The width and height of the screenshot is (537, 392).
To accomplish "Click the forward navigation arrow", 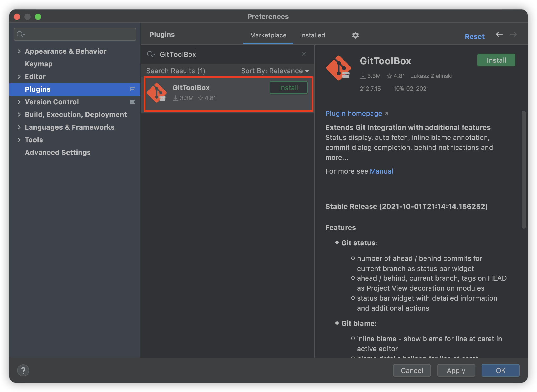I will pyautogui.click(x=513, y=35).
